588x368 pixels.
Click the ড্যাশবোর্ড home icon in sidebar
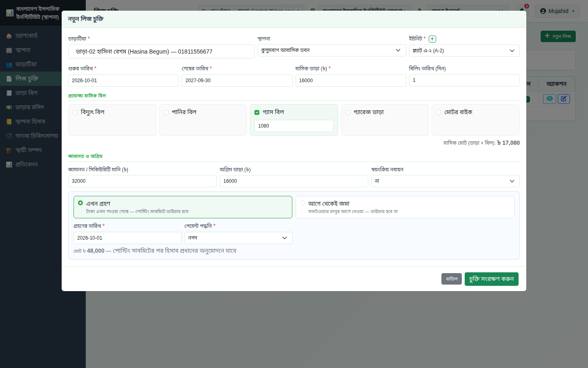click(x=9, y=36)
